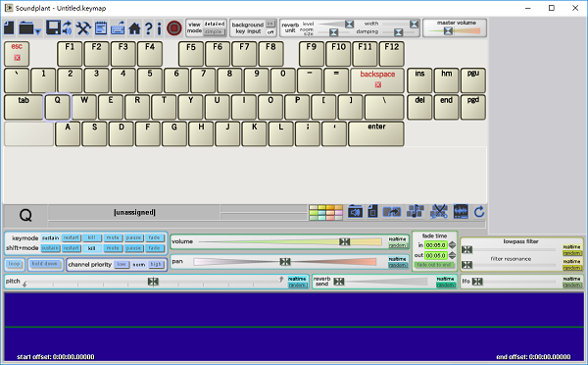Toggle realtime for pan
This screenshot has height=365, width=588.
(x=398, y=259)
